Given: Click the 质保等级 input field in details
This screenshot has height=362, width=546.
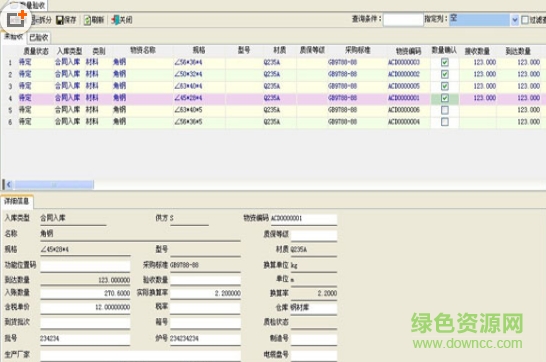Looking at the screenshot, I should pyautogui.click(x=314, y=235).
